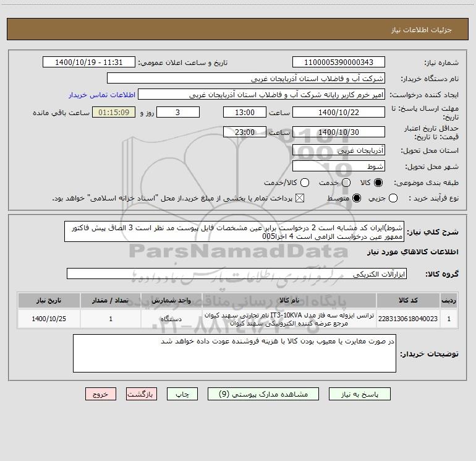Click the delivery city field شوط
476x461 pixels.
click(339, 166)
